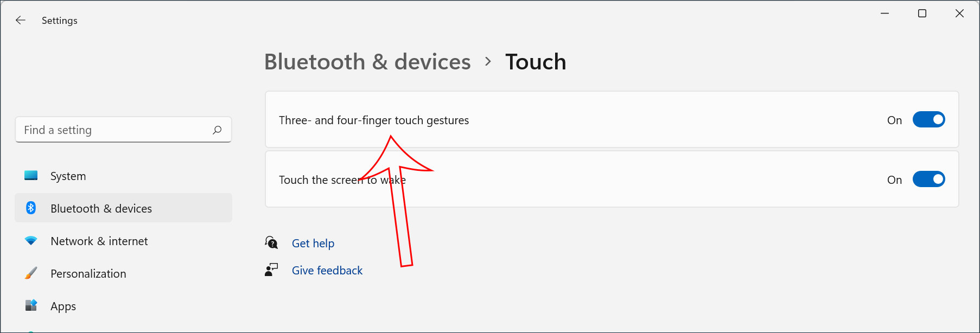Click the Give feedback icon
The image size is (980, 333).
[x=271, y=270]
